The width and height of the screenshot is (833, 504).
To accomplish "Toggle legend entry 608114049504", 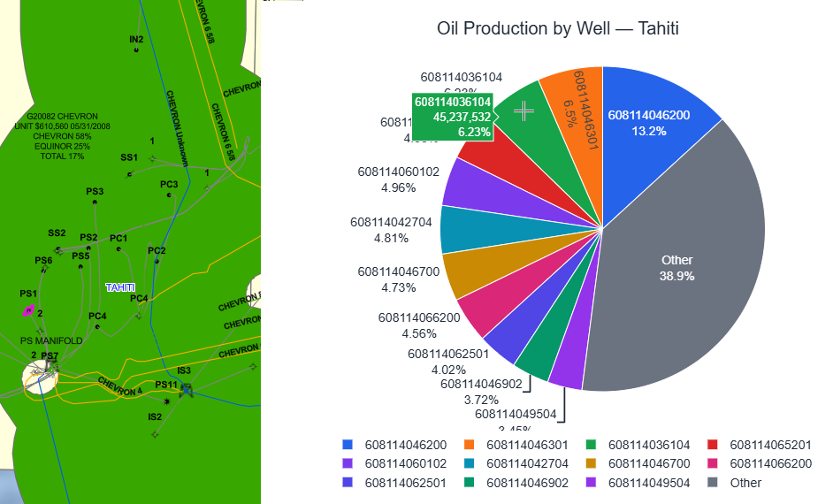I will (x=638, y=483).
